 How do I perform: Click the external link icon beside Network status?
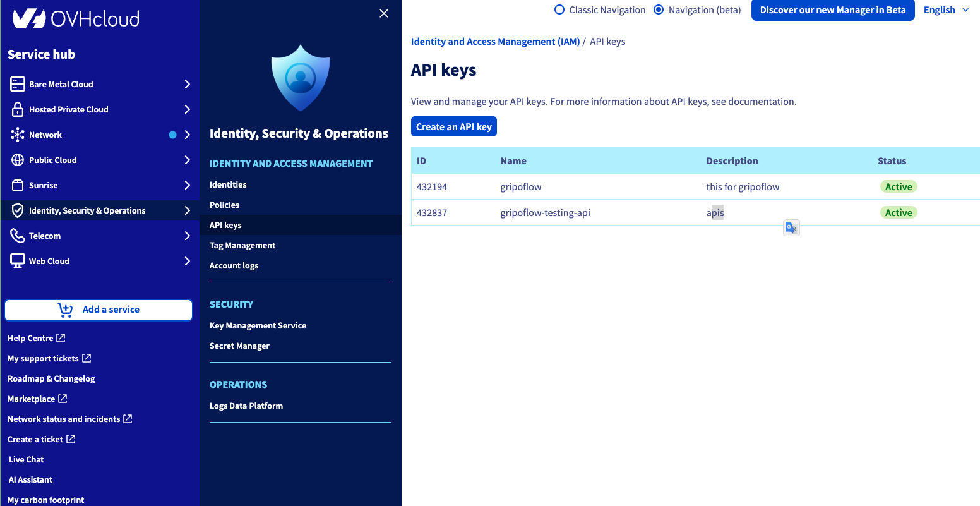coord(128,419)
